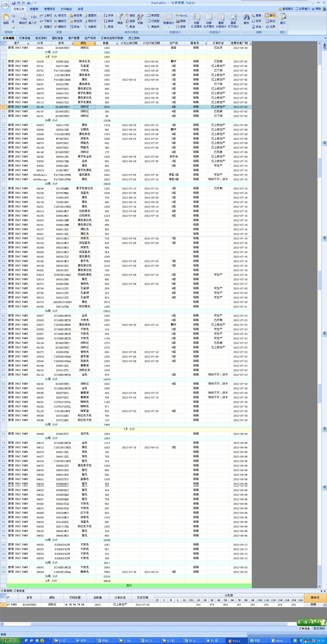The height and width of the screenshot is (644, 327).
Task: Toggle the 记录窗口 record window
Action: [x=302, y=9]
